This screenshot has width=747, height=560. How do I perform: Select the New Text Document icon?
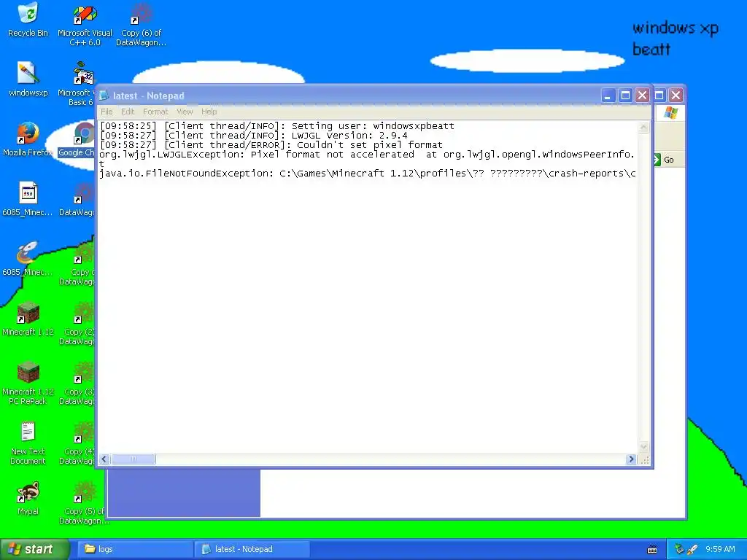point(28,443)
